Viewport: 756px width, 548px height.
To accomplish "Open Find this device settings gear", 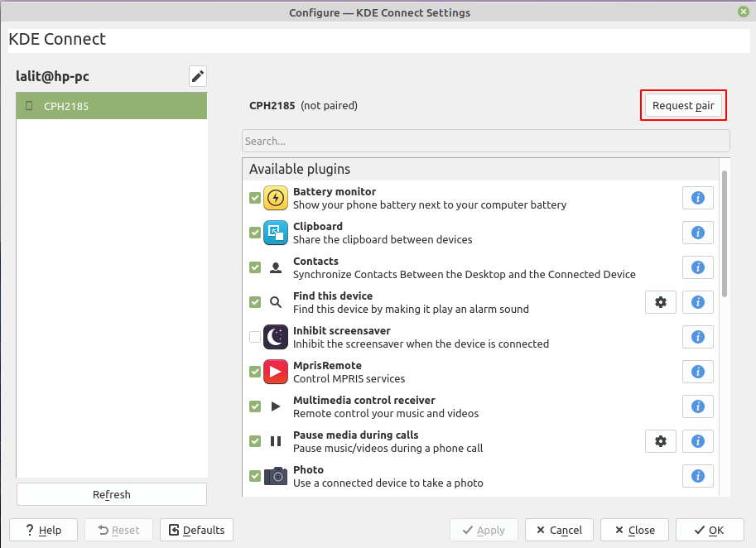I will [x=660, y=302].
